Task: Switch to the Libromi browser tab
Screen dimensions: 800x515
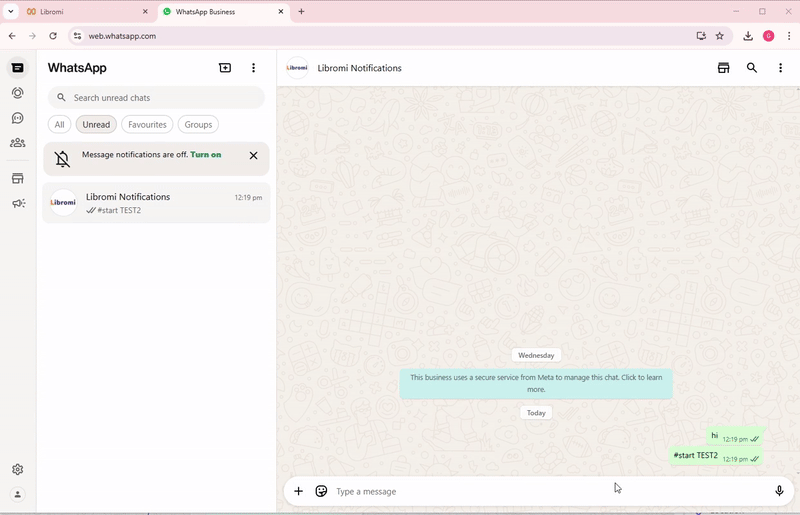Action: (80, 12)
